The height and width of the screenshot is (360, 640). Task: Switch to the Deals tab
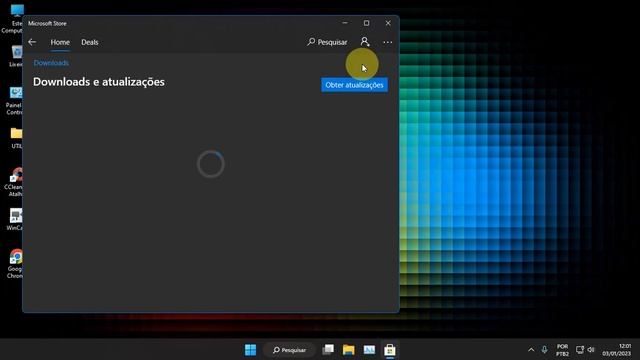[x=89, y=42]
